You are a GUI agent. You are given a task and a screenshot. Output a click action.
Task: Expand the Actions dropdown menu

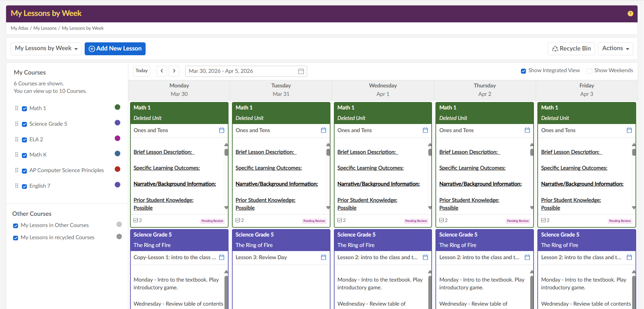click(x=615, y=48)
